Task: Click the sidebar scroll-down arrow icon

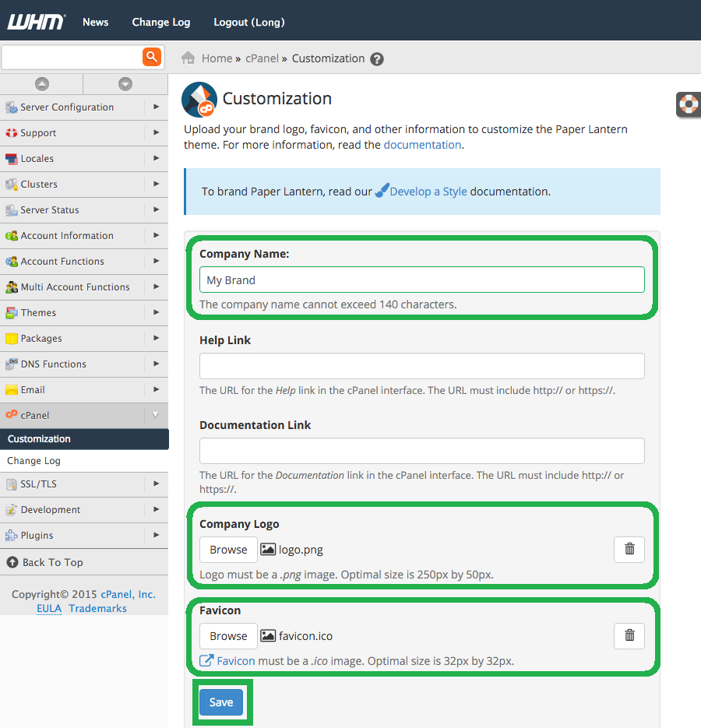Action: [125, 84]
